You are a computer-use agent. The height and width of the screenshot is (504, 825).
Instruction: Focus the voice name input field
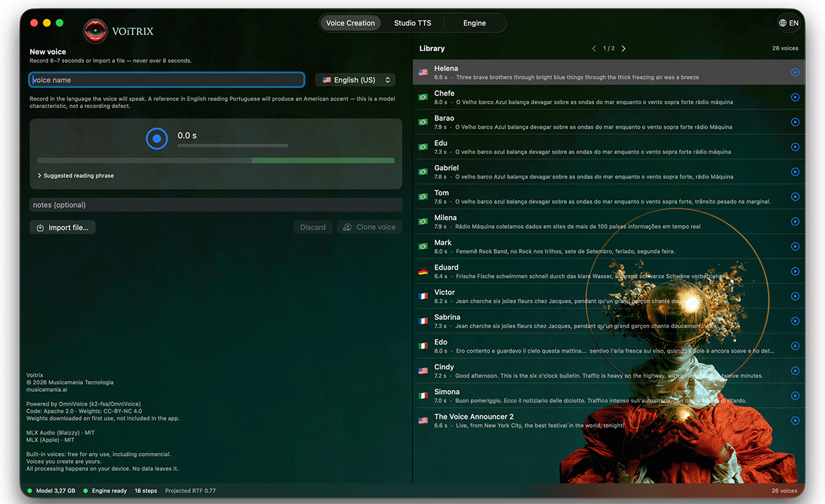tap(167, 80)
